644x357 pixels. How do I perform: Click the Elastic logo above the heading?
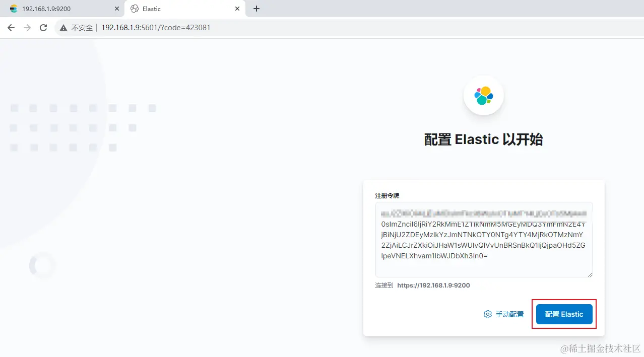[x=484, y=95]
